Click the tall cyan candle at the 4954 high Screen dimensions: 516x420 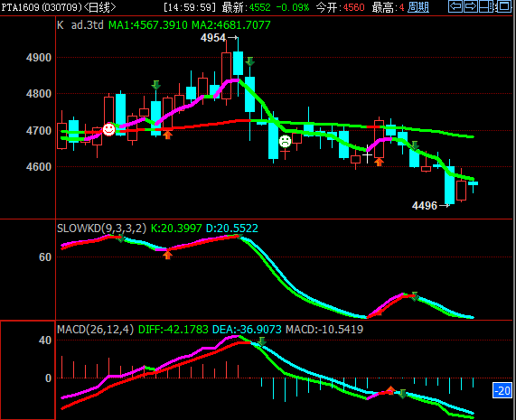coord(238,63)
